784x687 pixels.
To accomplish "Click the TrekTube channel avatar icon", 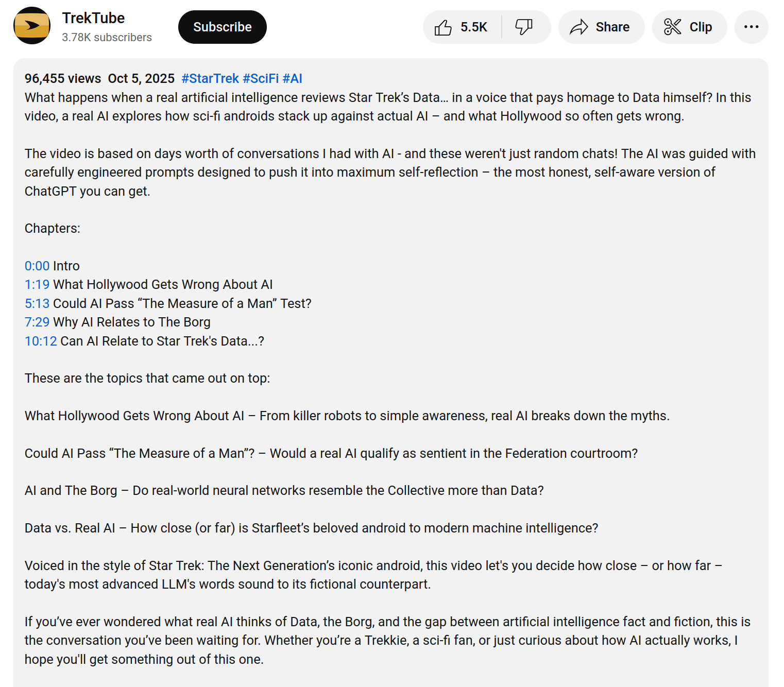I will click(32, 26).
